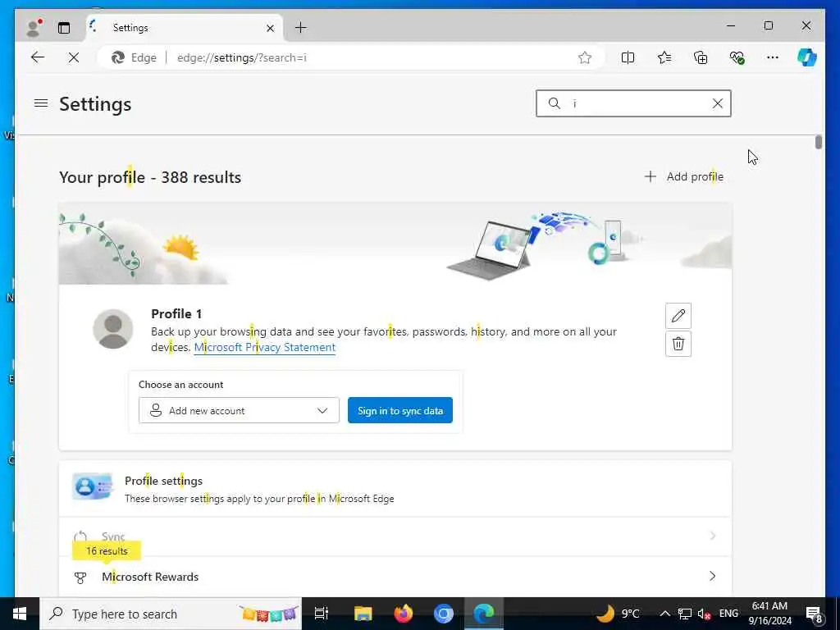
Task: Edit Profile 1 with pencil icon
Action: pos(678,316)
